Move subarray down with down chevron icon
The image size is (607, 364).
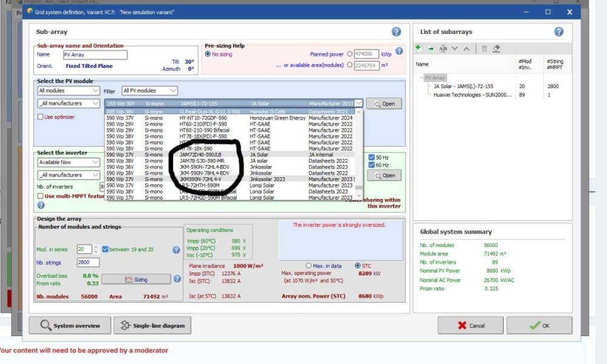point(455,49)
